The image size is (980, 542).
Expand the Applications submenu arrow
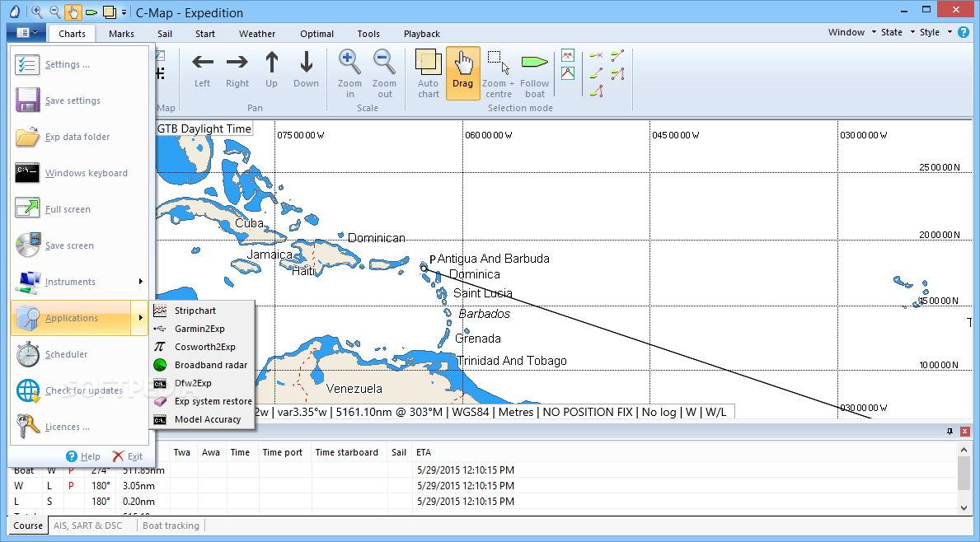coord(140,318)
